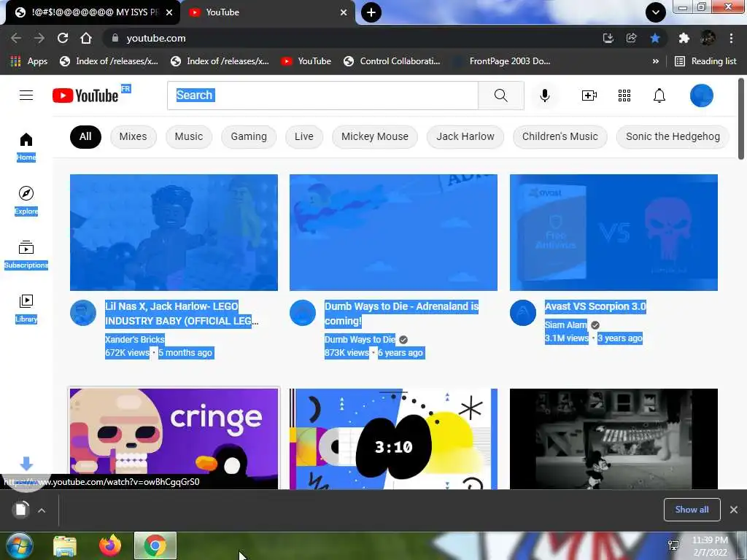Viewport: 747px width, 560px height.
Task: Open the 3:10 countdown video thumbnail
Action: coord(393,438)
